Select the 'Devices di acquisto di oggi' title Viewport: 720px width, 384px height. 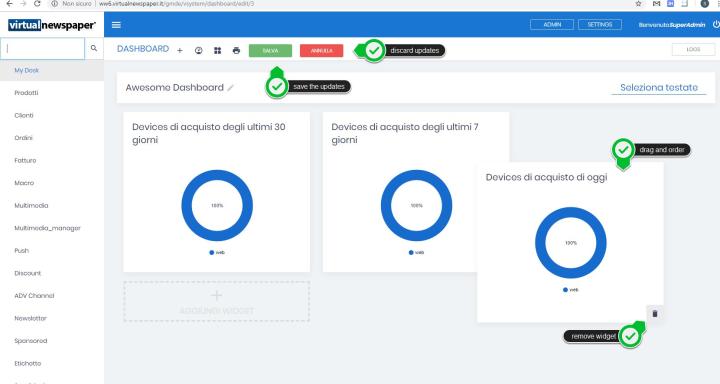546,177
